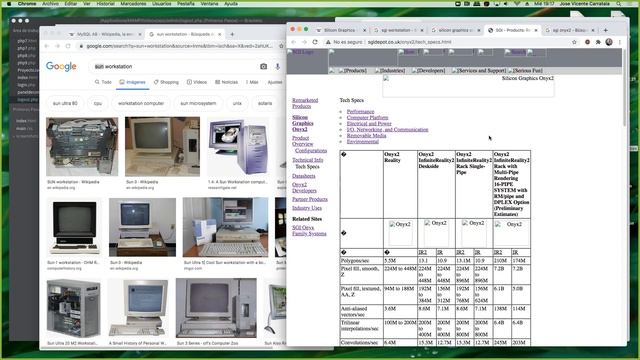Reload the Google search window page
Image resolution: width=640 pixels, height=360 pixels.
coord(68,46)
